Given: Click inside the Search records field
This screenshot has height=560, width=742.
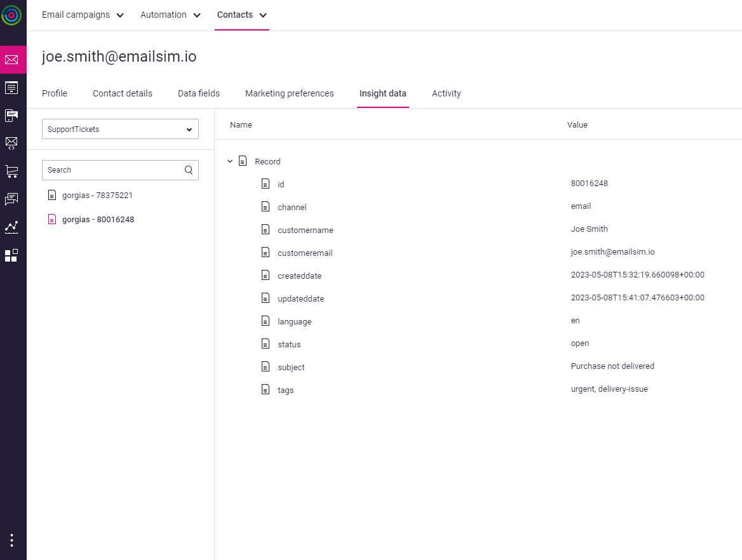Looking at the screenshot, I should (x=108, y=170).
